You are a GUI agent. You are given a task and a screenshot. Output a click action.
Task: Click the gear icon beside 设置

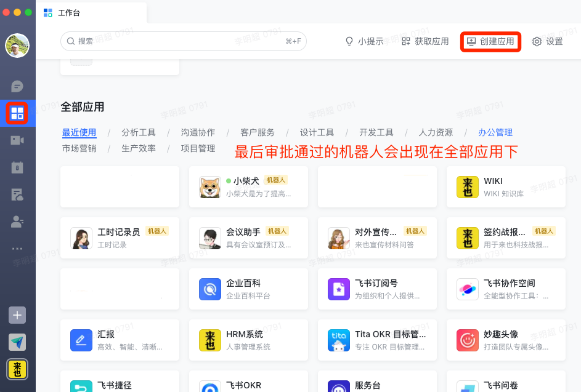point(537,41)
